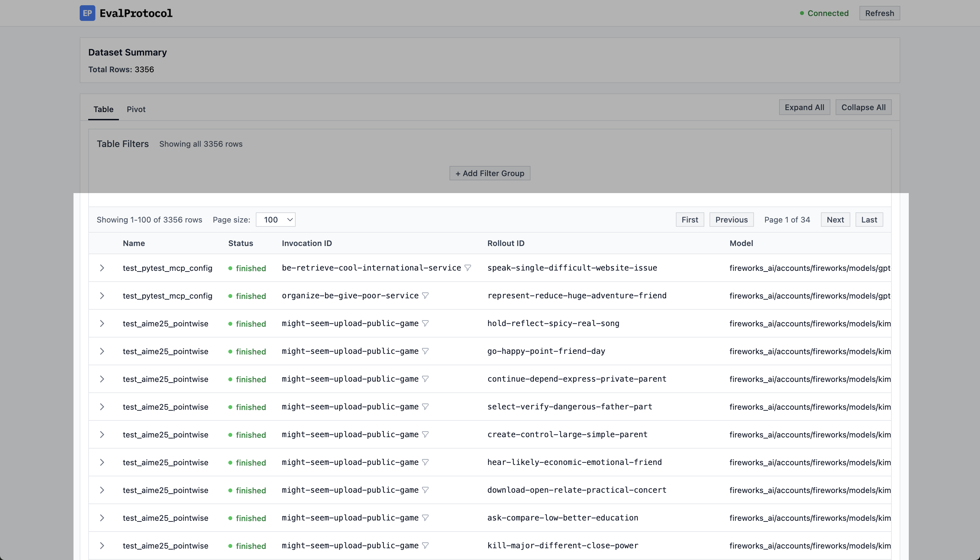Expand the ask-compare-low-better-education row
The width and height of the screenshot is (980, 560).
[x=102, y=518]
